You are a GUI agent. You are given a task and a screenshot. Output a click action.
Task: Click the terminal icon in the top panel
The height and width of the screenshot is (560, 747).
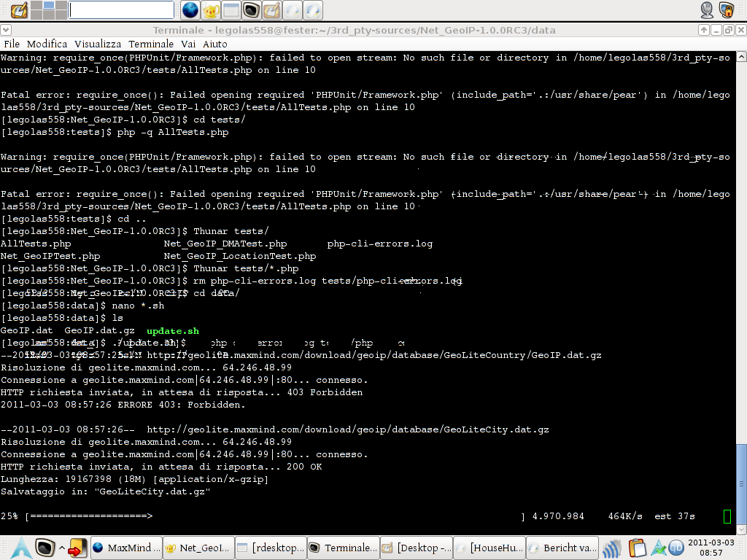point(251,10)
